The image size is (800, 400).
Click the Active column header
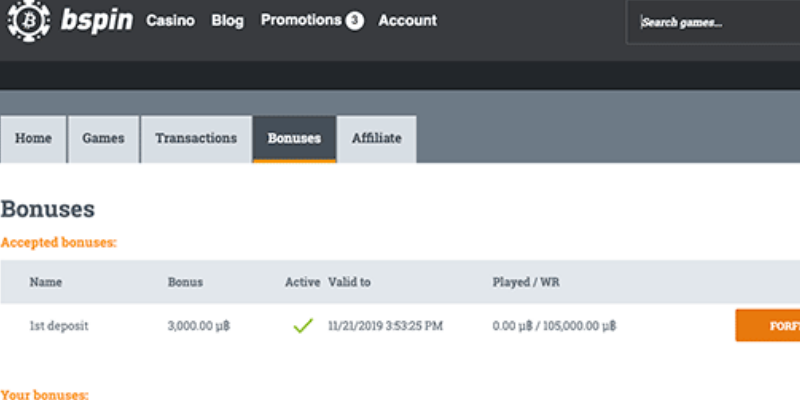point(302,282)
